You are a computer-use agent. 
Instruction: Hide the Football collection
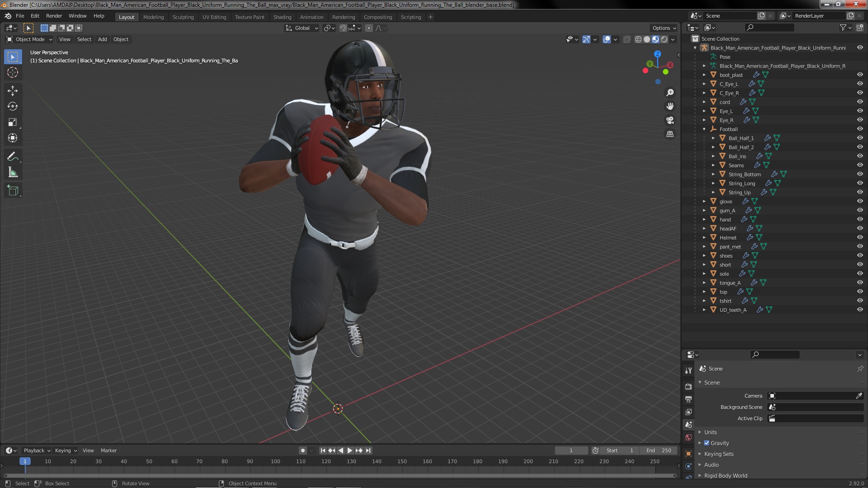[x=860, y=129]
